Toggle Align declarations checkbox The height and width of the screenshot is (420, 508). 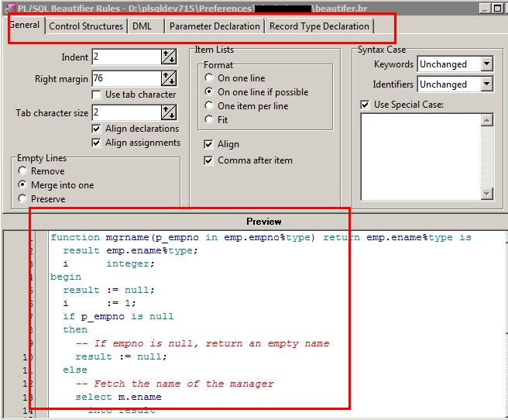pos(96,129)
